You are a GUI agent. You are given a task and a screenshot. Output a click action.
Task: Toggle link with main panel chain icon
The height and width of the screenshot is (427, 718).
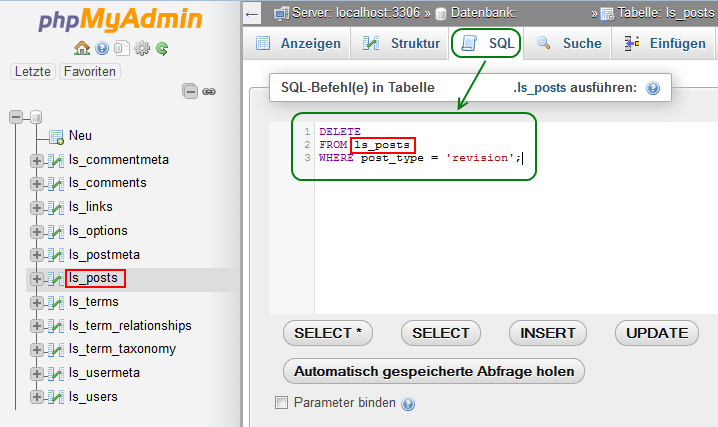(209, 92)
